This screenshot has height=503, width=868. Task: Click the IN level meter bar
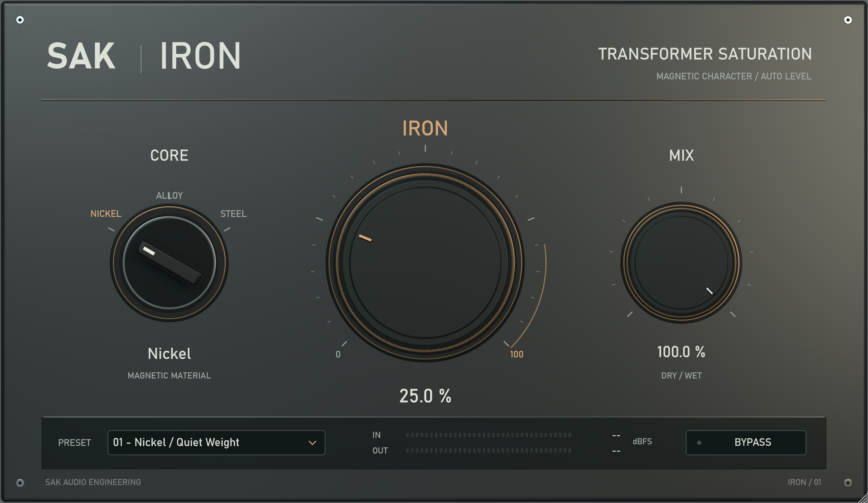488,435
